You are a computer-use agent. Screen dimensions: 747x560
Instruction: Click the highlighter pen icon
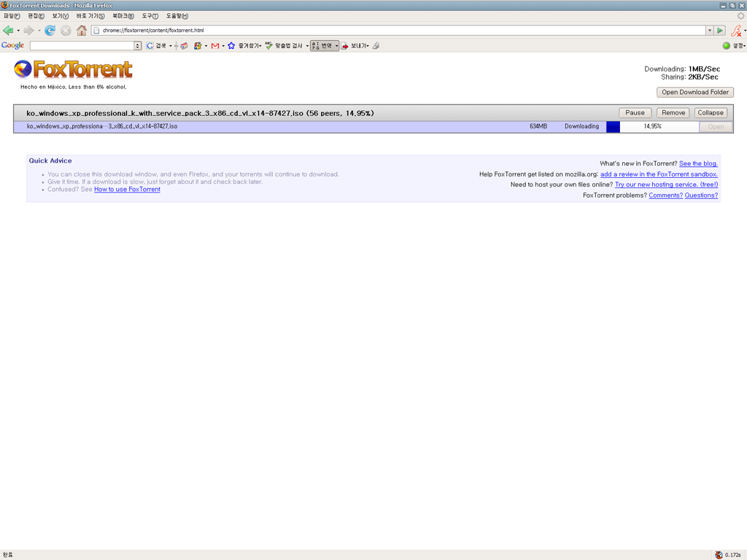(376, 46)
